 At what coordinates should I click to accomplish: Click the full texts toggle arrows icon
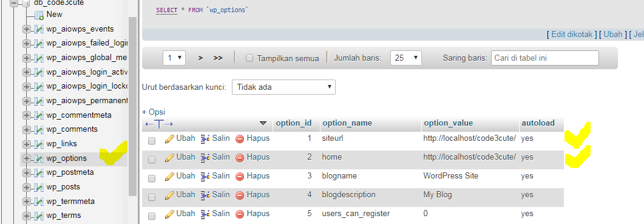click(159, 123)
